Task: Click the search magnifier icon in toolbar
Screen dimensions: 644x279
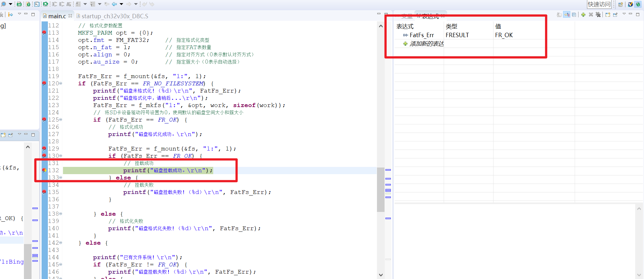Action: pyautogui.click(x=3, y=4)
